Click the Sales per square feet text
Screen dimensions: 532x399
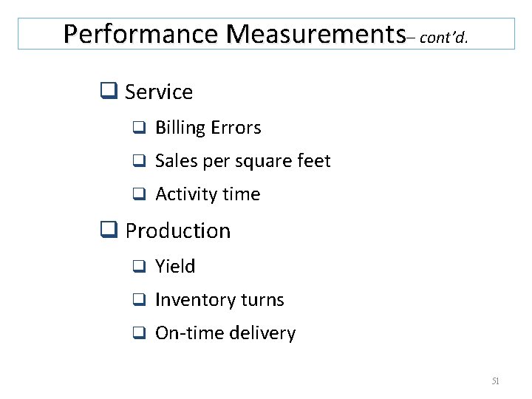[x=243, y=161]
